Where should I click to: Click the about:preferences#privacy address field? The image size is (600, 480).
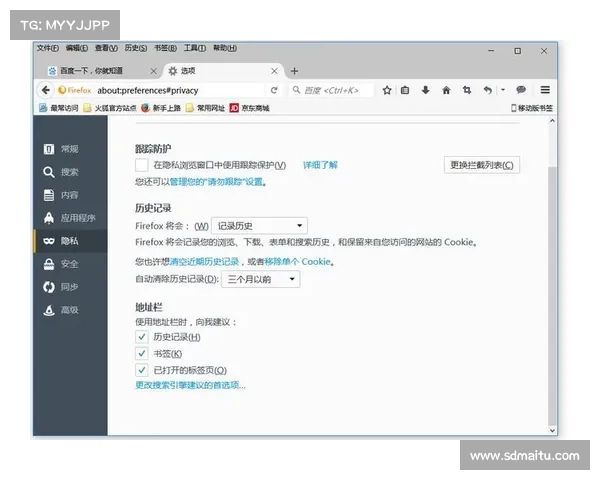coord(180,90)
